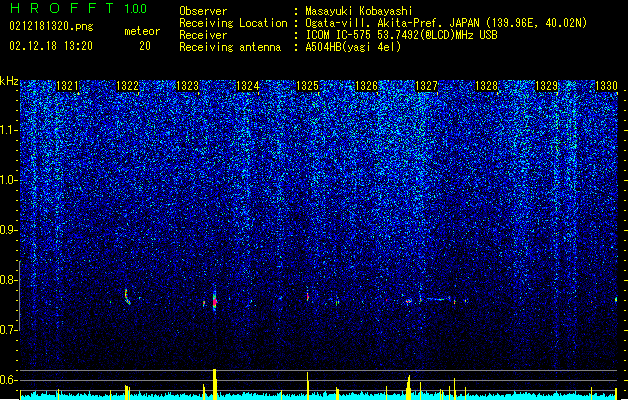
Task: Select the file name 0212181320.png
Action: [x=51, y=26]
